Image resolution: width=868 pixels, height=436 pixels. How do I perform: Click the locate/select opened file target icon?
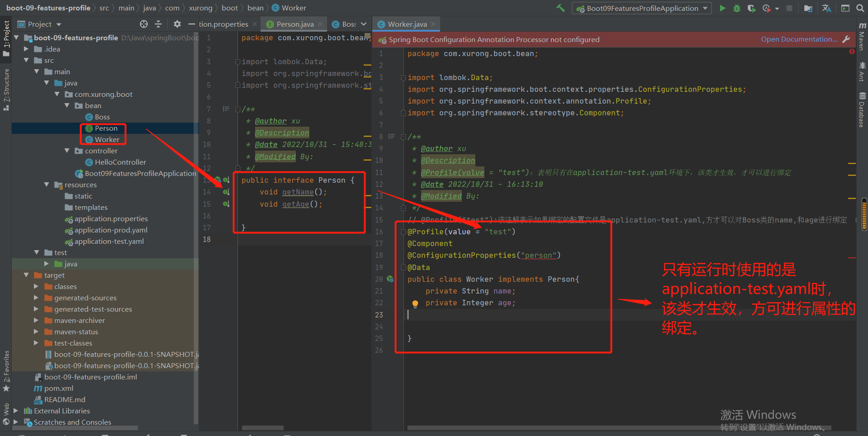[x=144, y=24]
